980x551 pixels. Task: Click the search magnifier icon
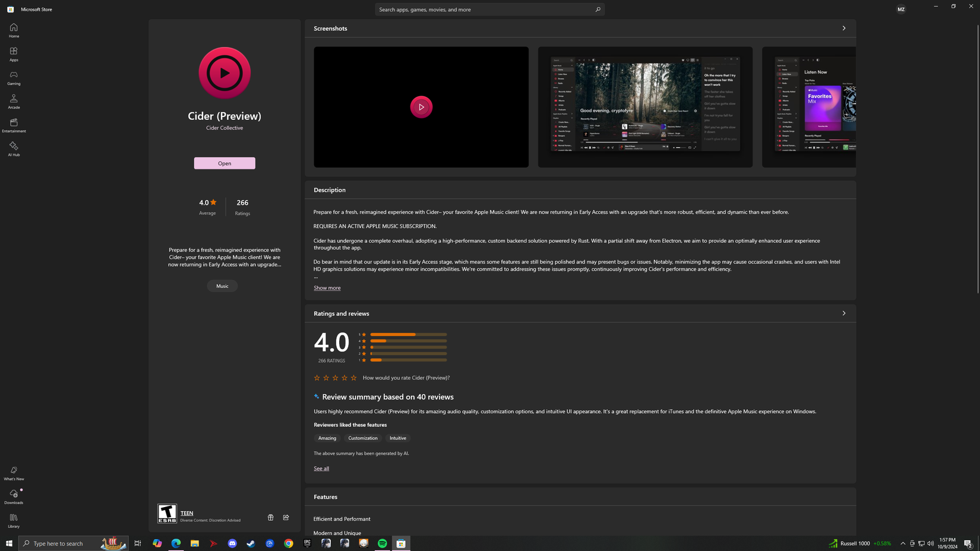tap(598, 9)
